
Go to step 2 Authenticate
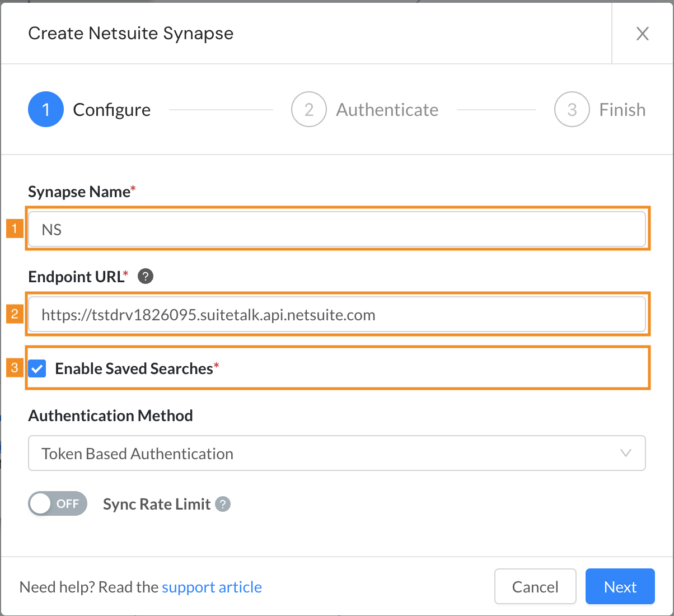pyautogui.click(x=365, y=109)
